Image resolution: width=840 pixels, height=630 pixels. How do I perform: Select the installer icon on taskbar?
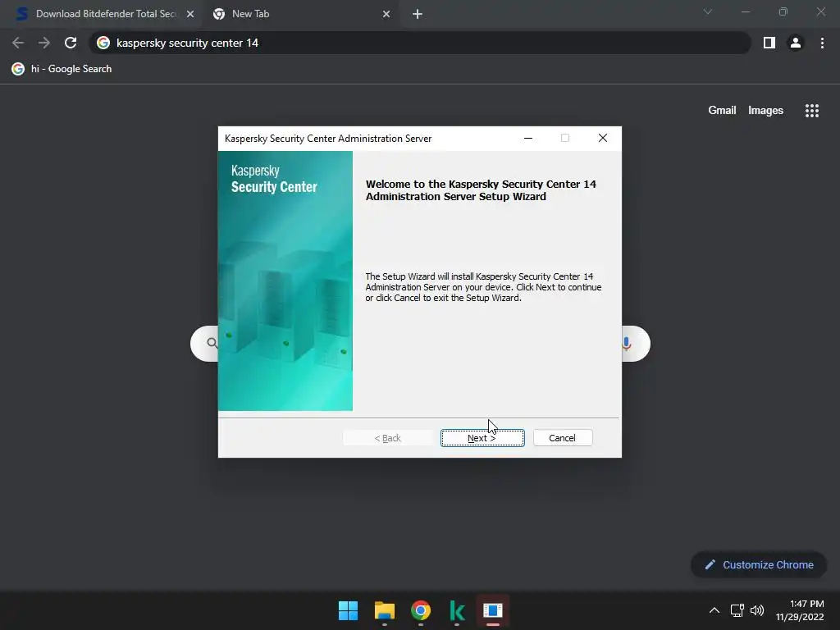tap(493, 610)
